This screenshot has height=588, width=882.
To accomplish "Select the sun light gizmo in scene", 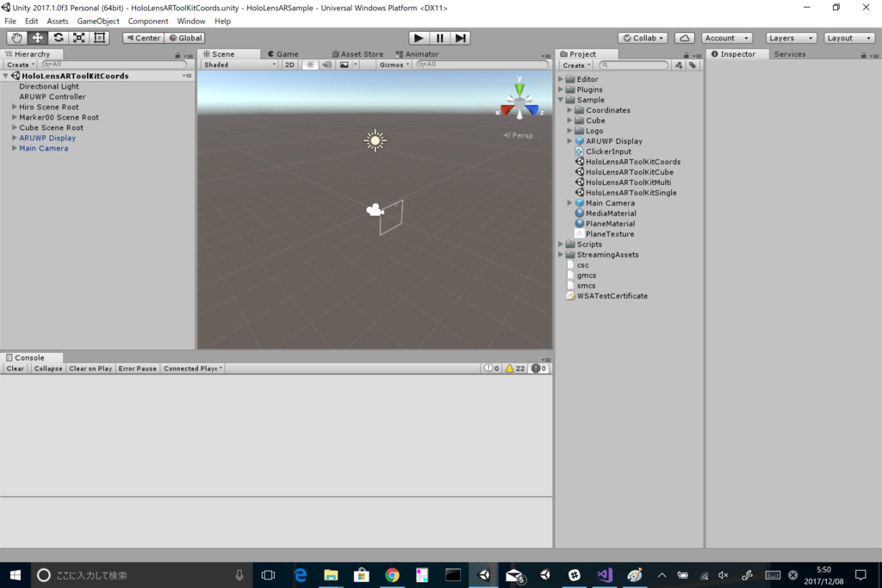I will click(375, 140).
